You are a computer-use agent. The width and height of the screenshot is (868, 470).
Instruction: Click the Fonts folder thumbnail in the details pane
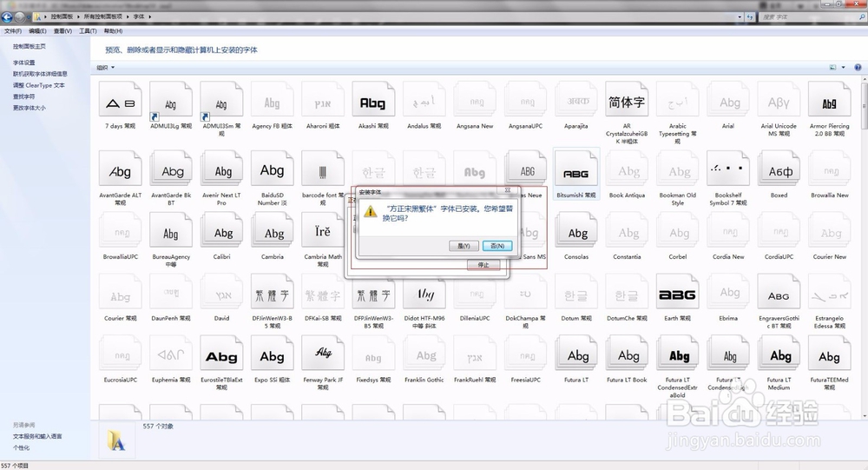(116, 440)
